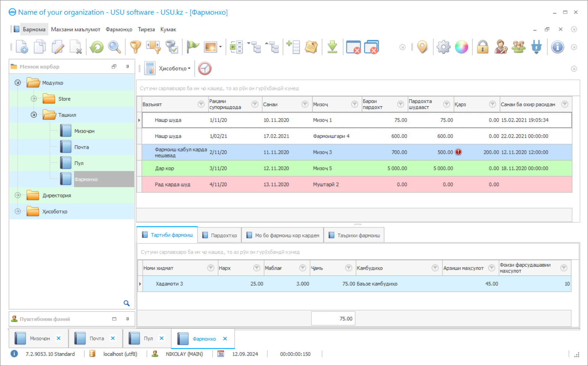This screenshot has width=588, height=366.
Task: Select the order row for Муштарӣ 2
Action: [357, 184]
